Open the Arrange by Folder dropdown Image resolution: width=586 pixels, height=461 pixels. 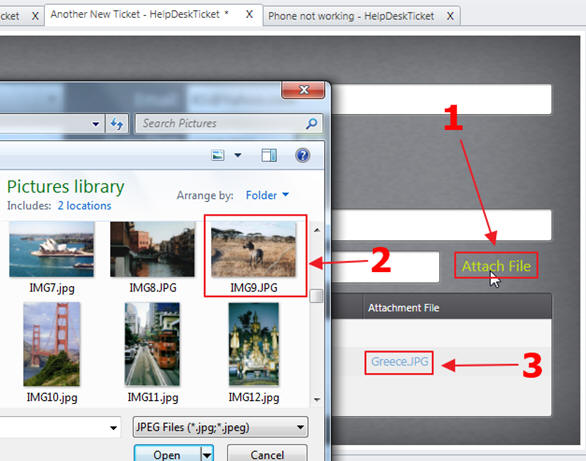point(267,195)
